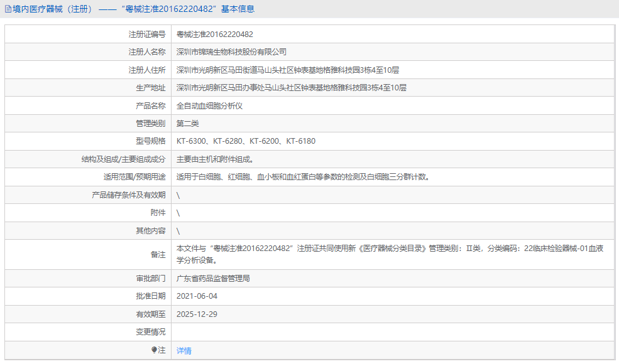Click the 有效期至 label cell
This screenshot has width=619, height=364.
pyautogui.click(x=88, y=314)
